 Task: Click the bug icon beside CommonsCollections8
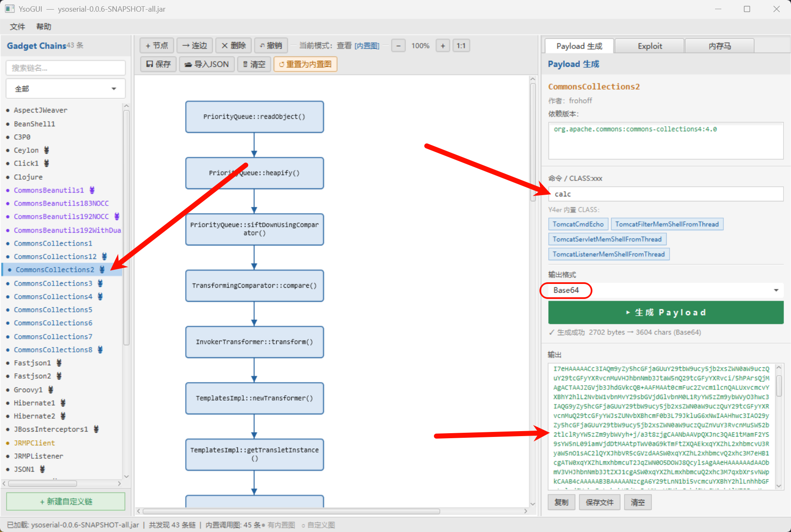tap(100, 349)
